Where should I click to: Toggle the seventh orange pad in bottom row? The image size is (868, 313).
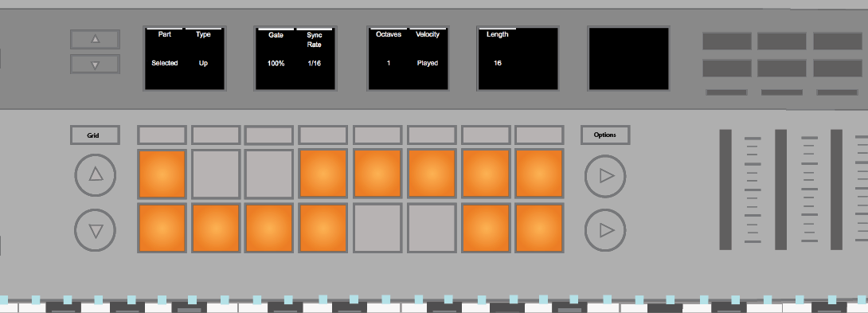point(486,229)
